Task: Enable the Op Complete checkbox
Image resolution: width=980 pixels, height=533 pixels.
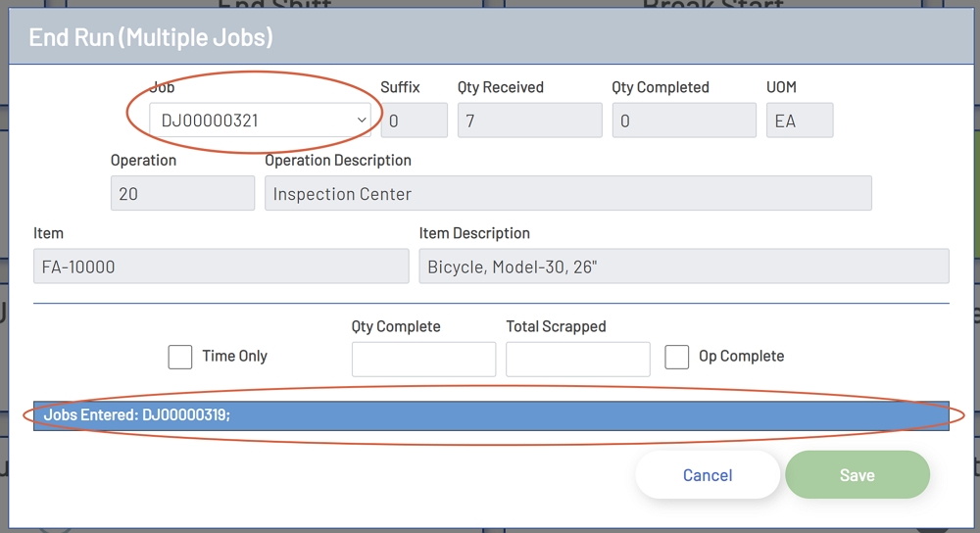Action: (x=676, y=357)
